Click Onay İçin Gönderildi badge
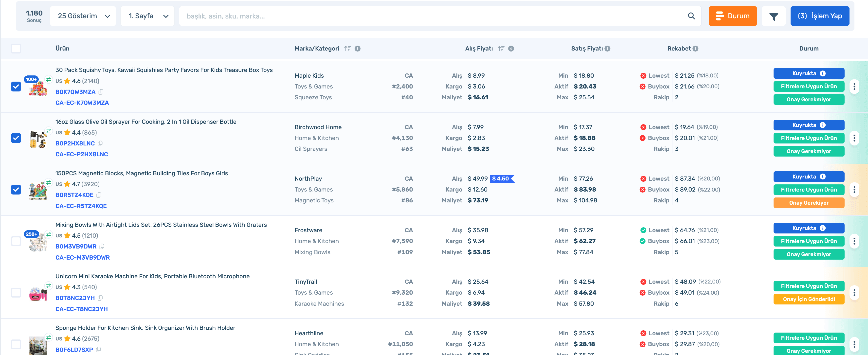Viewport: 868px width, 355px height. coord(809,299)
